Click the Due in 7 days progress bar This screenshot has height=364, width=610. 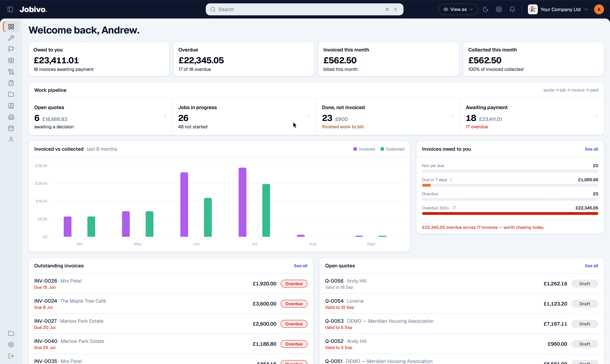(510, 185)
